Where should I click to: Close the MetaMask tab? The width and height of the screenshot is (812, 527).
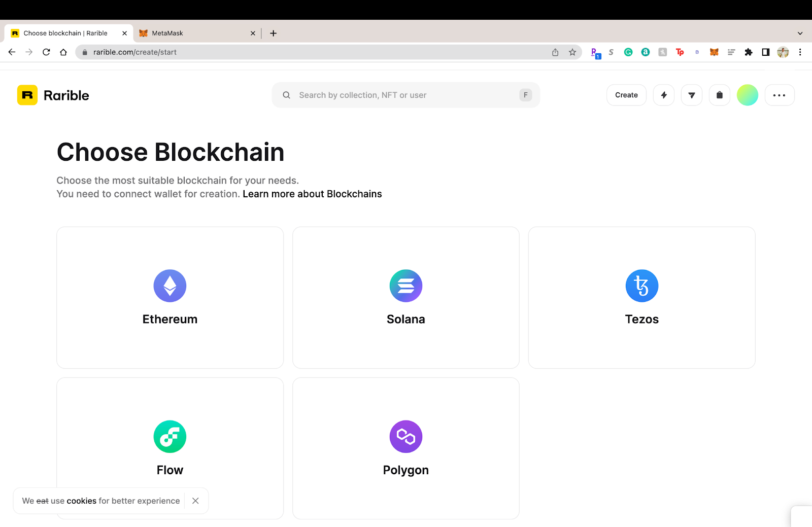point(253,33)
